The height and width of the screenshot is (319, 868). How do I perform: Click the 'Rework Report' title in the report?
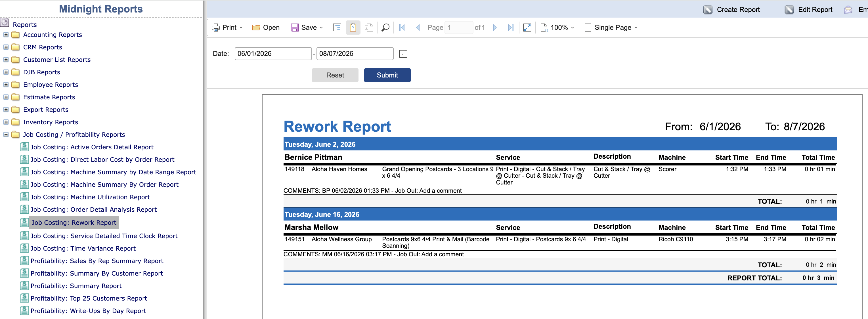337,126
